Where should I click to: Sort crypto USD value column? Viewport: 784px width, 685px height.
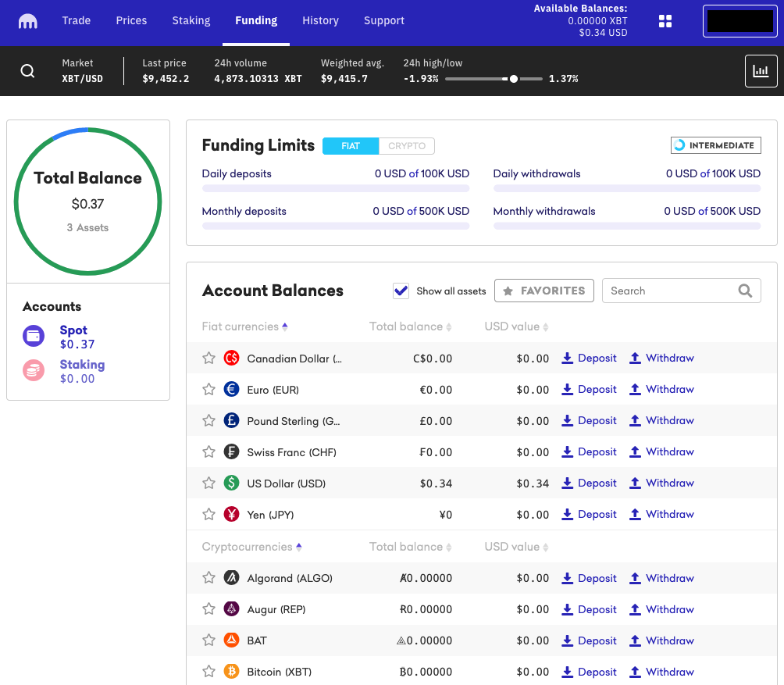(x=516, y=547)
